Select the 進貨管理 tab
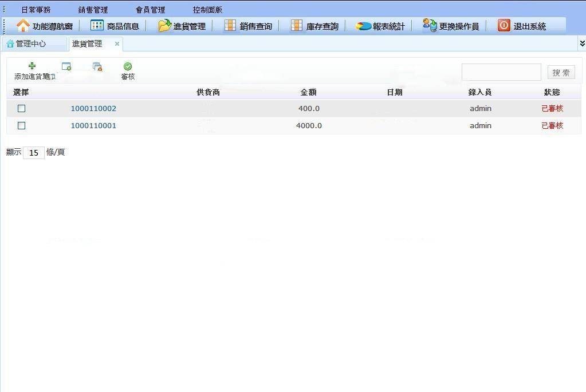Screen dimensions: 586x392 click(95, 43)
